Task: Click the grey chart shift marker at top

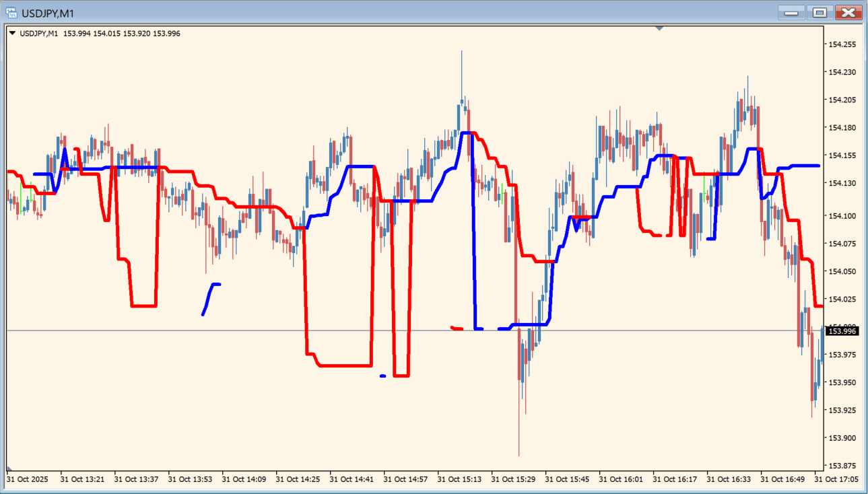Action: [x=659, y=28]
